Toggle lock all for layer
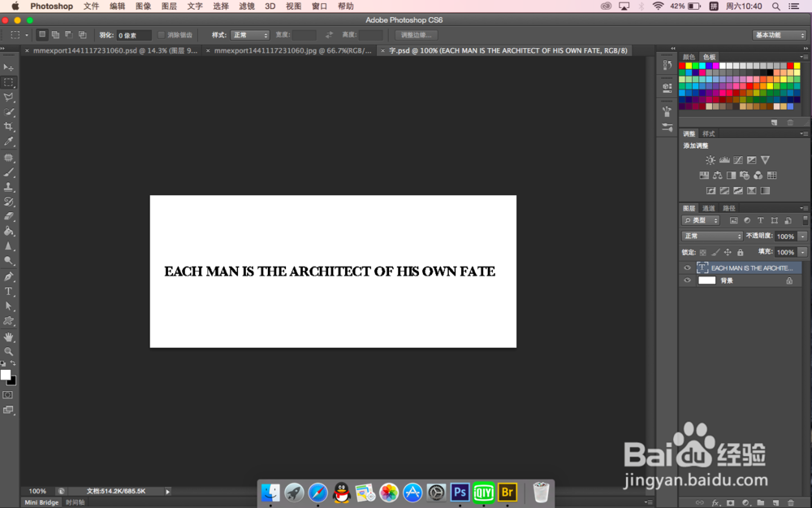The image size is (812, 508). point(741,253)
